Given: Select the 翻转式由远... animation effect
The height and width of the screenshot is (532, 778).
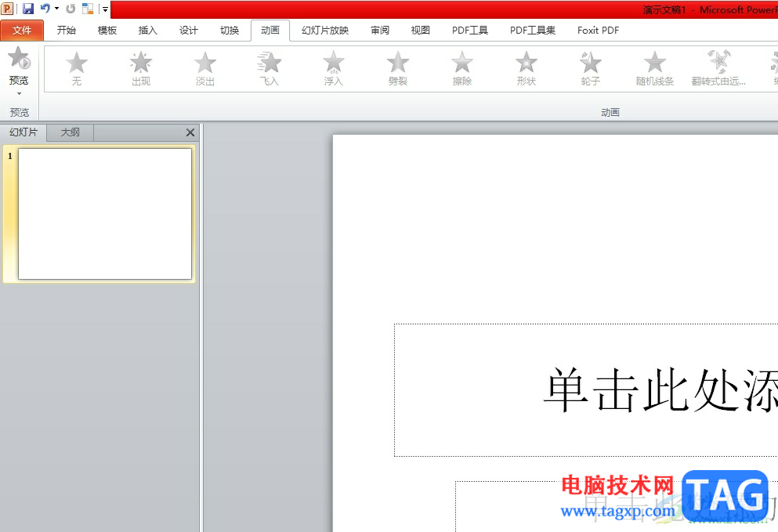Looking at the screenshot, I should pyautogui.click(x=719, y=68).
